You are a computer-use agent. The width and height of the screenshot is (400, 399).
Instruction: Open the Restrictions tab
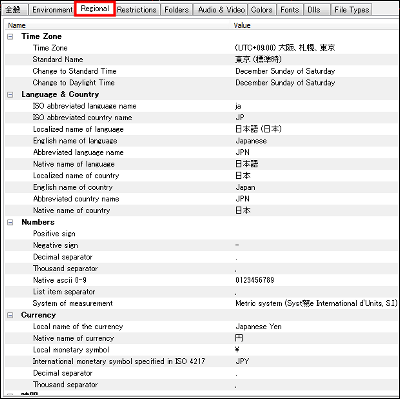click(136, 10)
